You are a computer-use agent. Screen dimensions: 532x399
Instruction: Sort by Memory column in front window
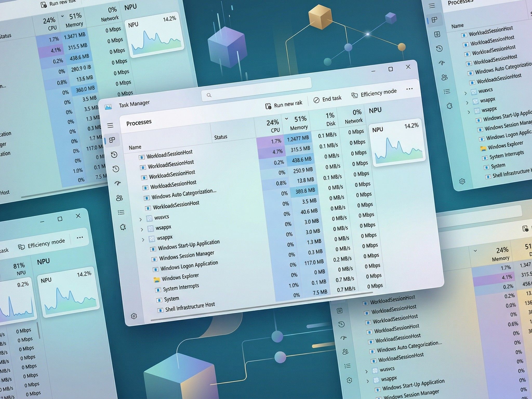click(300, 123)
